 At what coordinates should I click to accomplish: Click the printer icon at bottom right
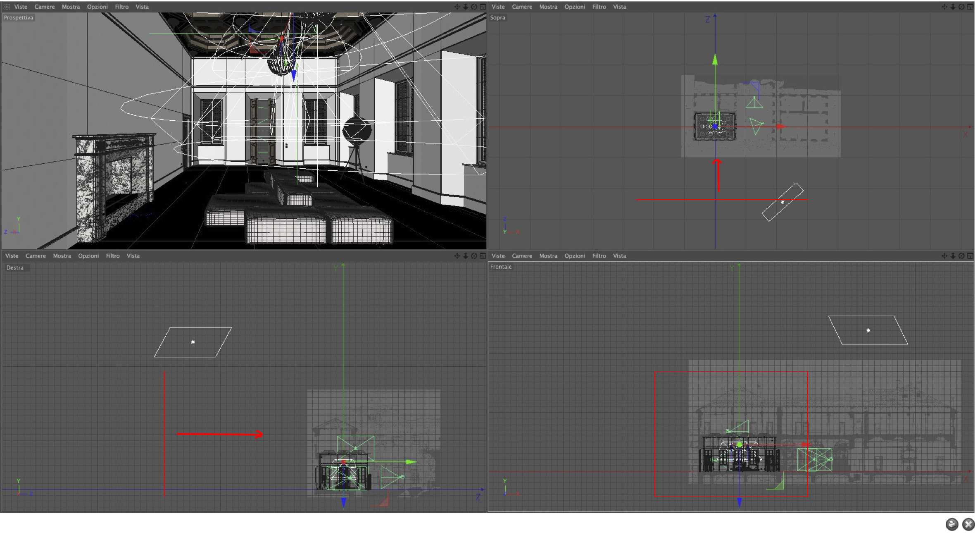952,524
